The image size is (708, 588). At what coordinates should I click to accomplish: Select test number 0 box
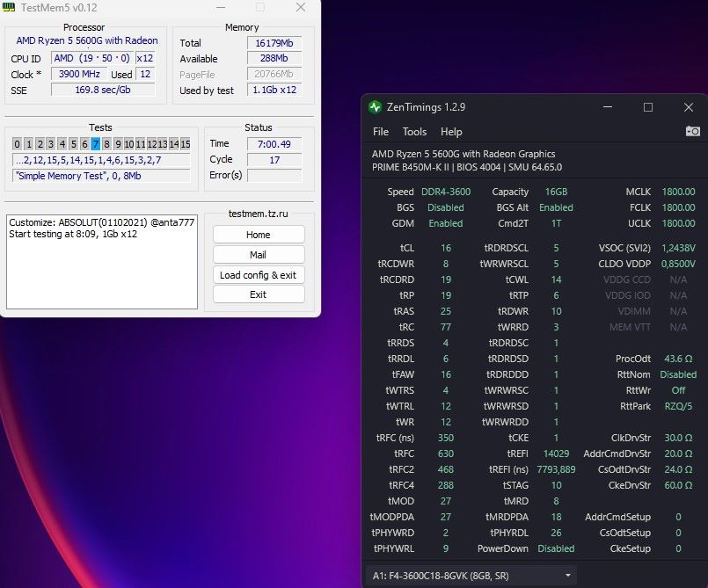pyautogui.click(x=18, y=144)
